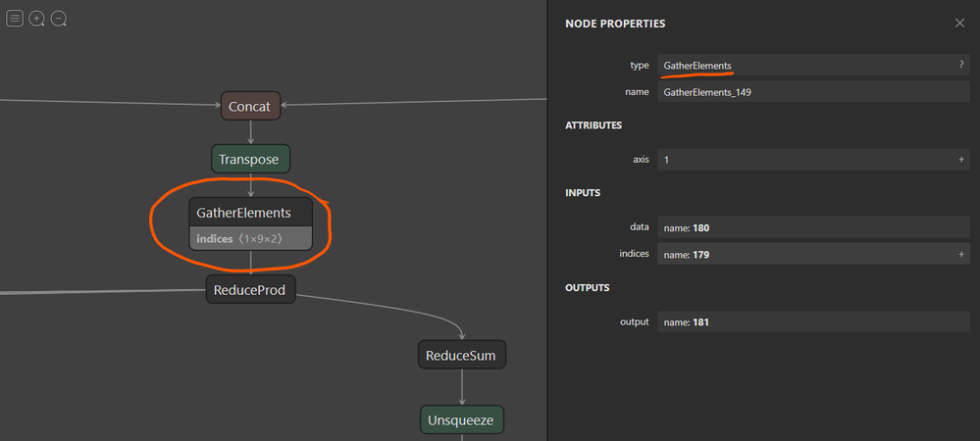The image size is (980, 441).
Task: Close the Node Properties panel
Action: point(959,23)
